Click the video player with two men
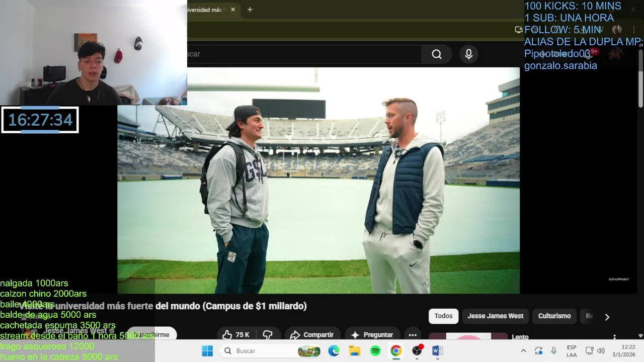This screenshot has width=644, height=362. pyautogui.click(x=318, y=180)
